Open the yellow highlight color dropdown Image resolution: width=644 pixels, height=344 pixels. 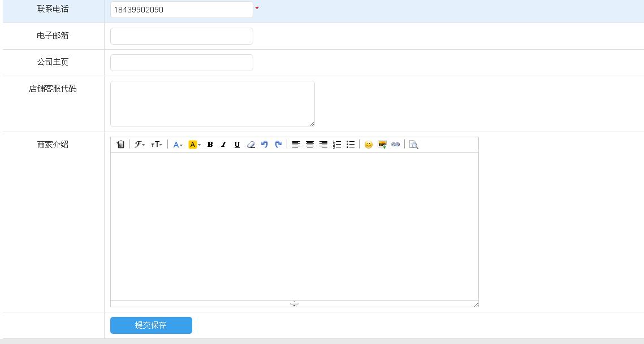[194, 145]
